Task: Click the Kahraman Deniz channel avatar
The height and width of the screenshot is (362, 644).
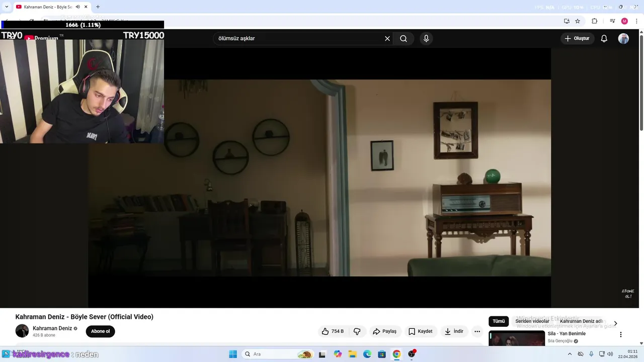Action: [x=22, y=331]
